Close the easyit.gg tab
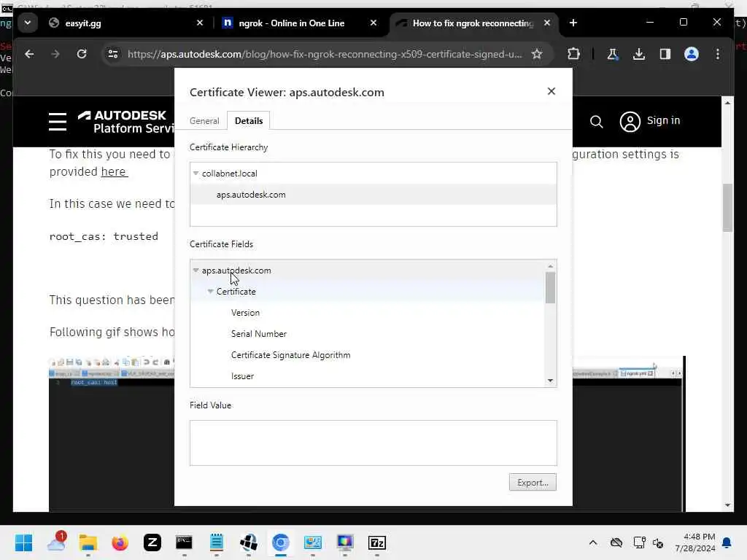 pos(200,23)
